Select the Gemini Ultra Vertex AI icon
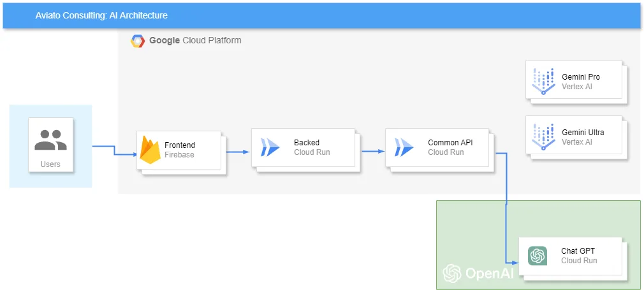Viewport: 644px width, 290px height. coord(543,137)
